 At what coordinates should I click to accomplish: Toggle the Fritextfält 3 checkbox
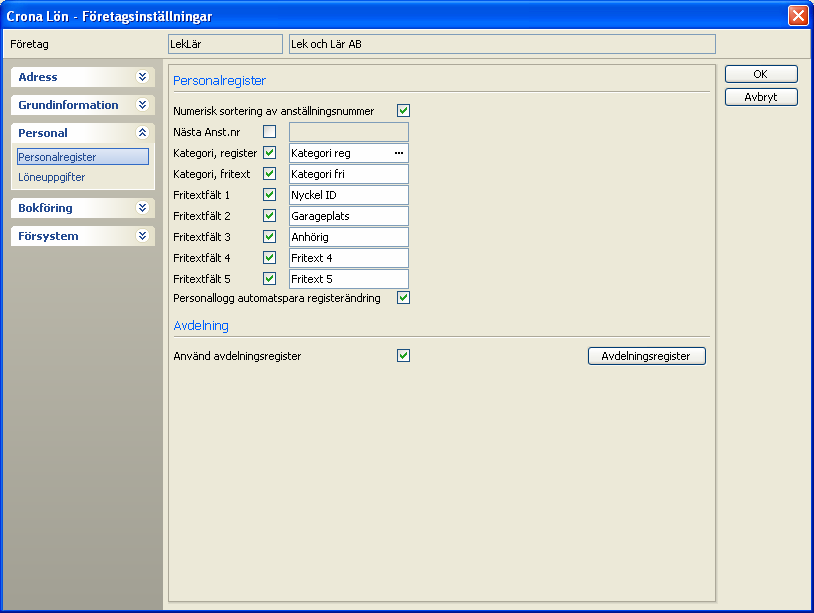(269, 237)
